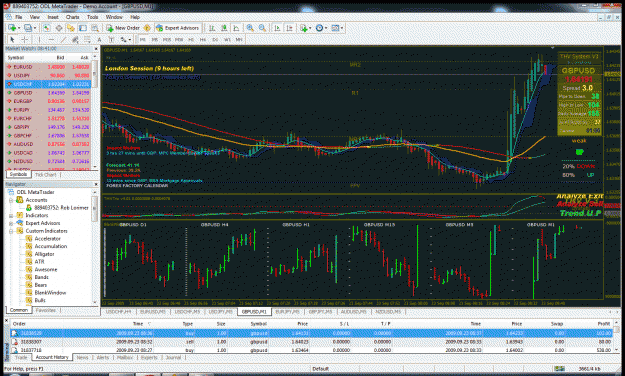Switch to the Tick Chart tab
Screen dimensions: 625x376
(45, 175)
